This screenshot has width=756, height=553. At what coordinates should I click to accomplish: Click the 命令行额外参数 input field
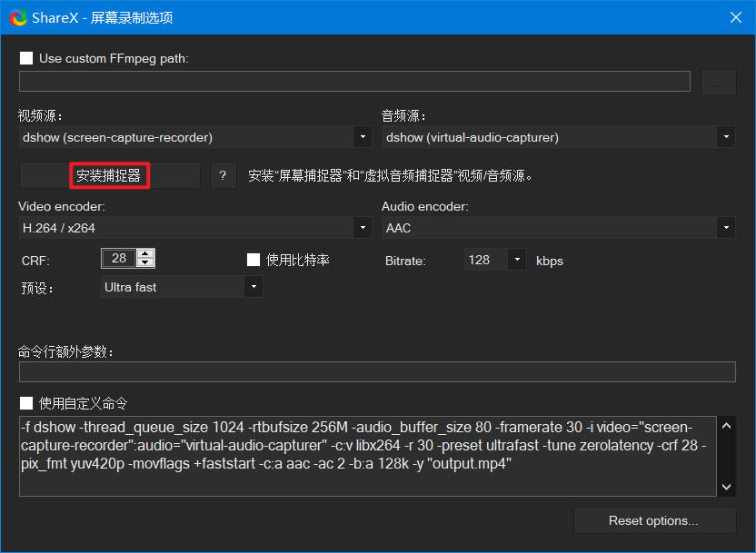[376, 371]
